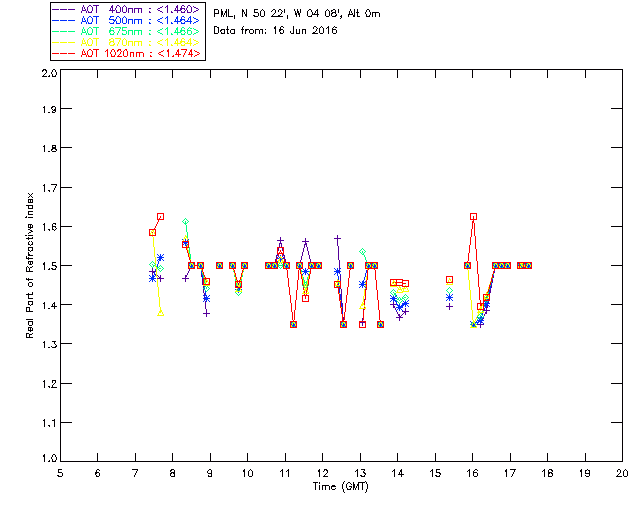This screenshot has height=512, width=640.
Task: Click the 1.8 y-axis tick label
Action: [x=49, y=148]
